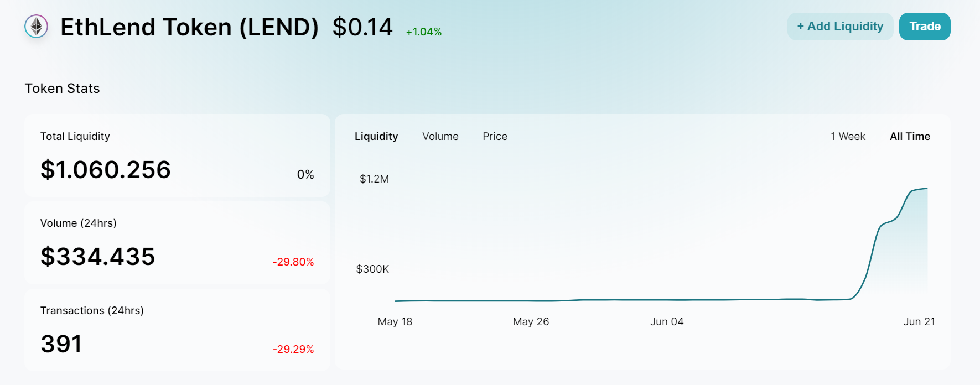The image size is (980, 385).
Task: Click the $1.2M label on chart axis
Action: [375, 179]
